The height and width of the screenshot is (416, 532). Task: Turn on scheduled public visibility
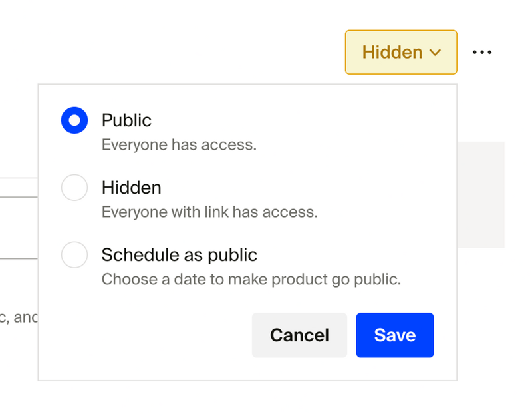[x=74, y=255]
